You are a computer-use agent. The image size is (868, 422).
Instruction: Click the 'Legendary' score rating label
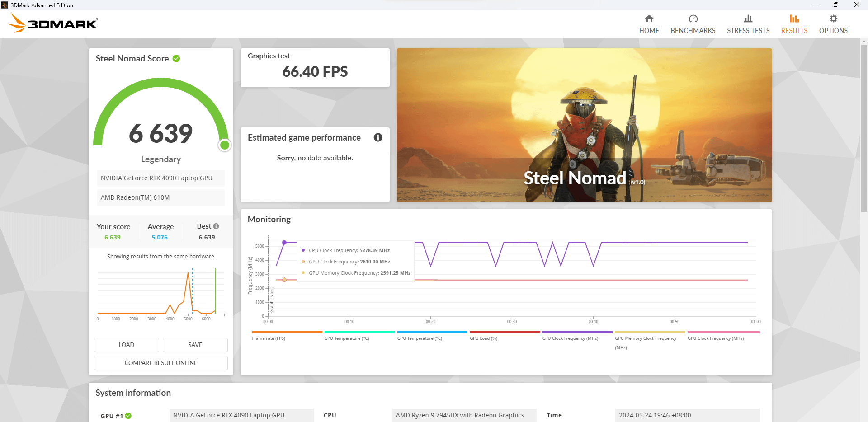[x=161, y=159]
